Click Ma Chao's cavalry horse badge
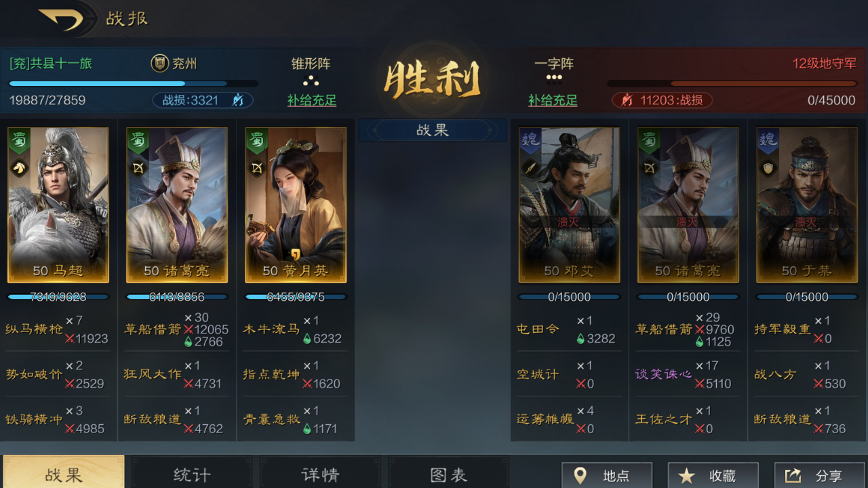 tap(19, 167)
